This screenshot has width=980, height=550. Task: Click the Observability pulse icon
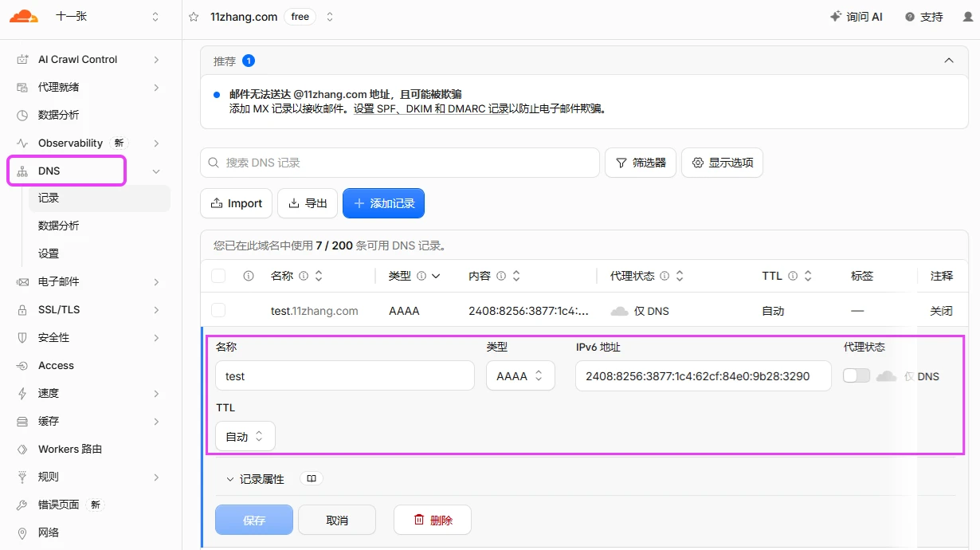pos(22,143)
